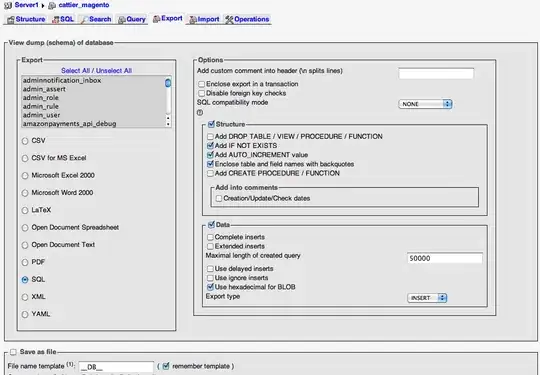Uncheck Use hexadecimal for BLOB
540x375 pixels.
coord(210,287)
